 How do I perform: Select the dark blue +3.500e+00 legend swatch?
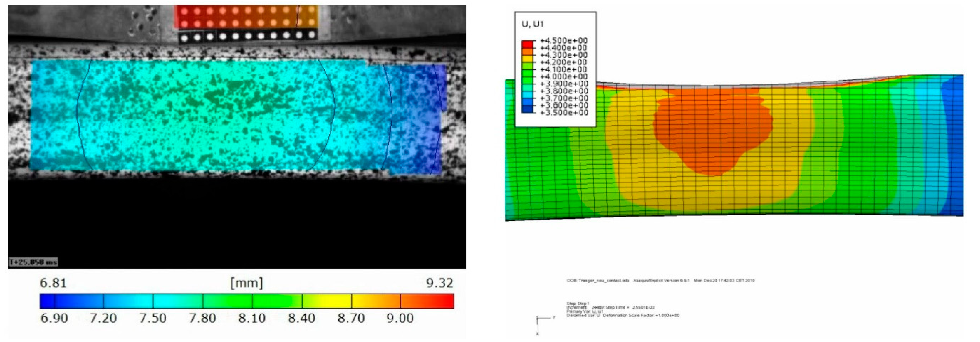pos(528,109)
